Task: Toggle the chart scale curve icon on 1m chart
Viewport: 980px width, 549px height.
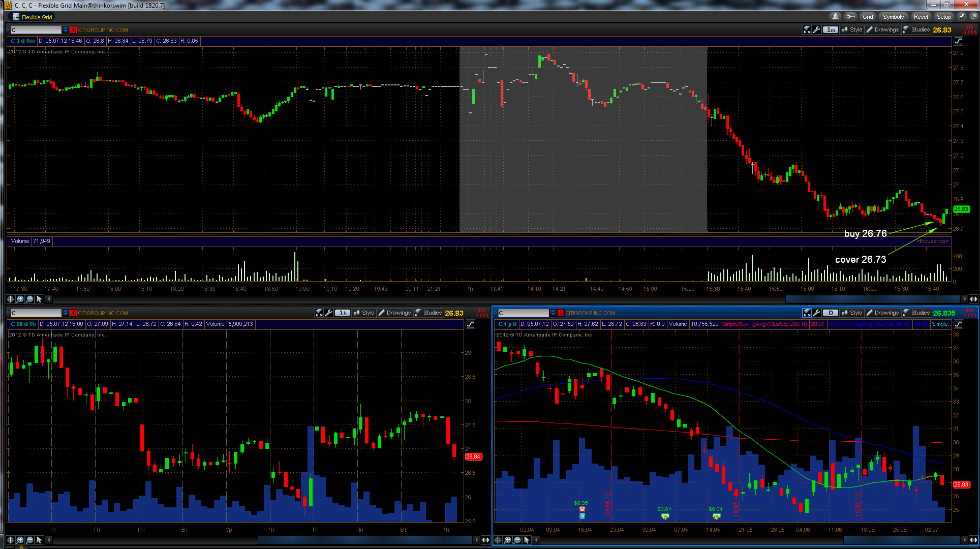Action: 958,41
